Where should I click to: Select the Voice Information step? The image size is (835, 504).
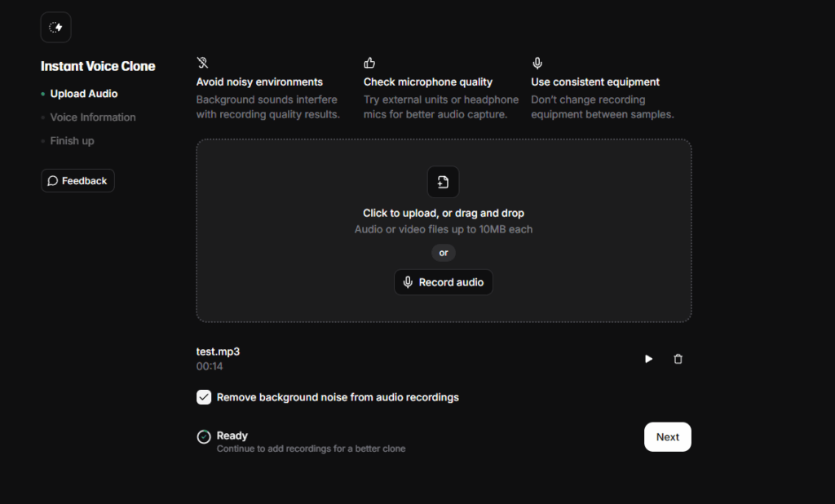92,117
